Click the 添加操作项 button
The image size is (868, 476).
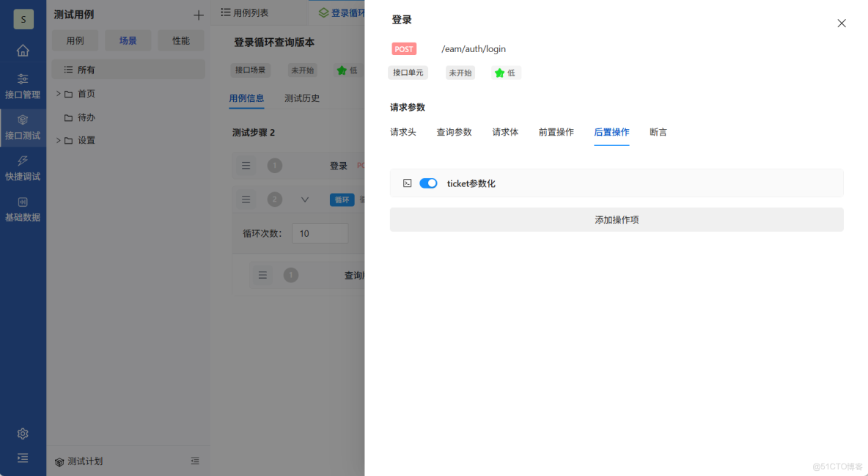coord(616,219)
